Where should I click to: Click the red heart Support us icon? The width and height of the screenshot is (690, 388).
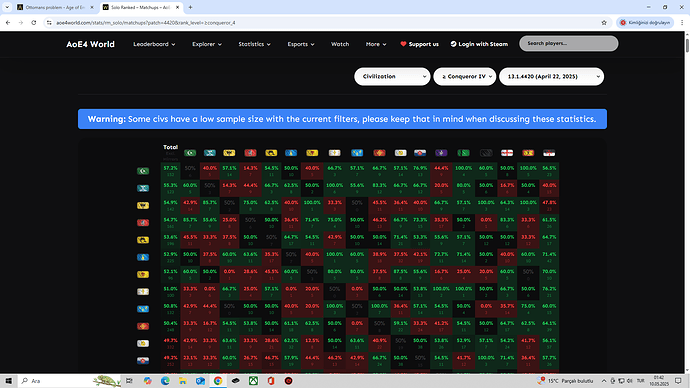coord(403,44)
